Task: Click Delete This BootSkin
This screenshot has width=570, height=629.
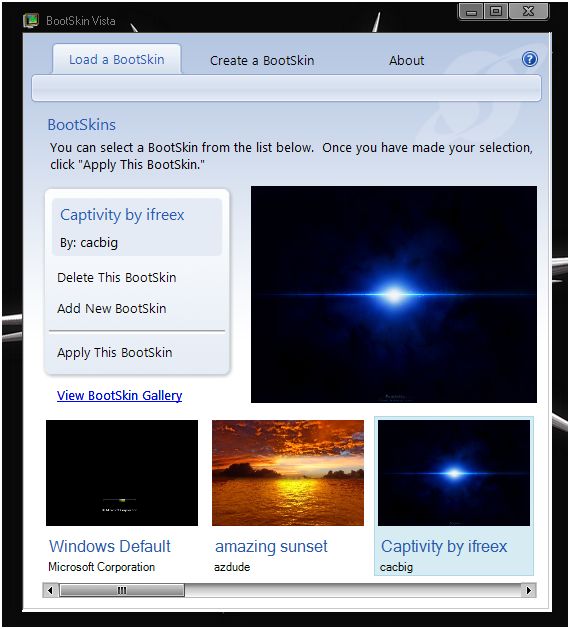Action: coord(117,277)
